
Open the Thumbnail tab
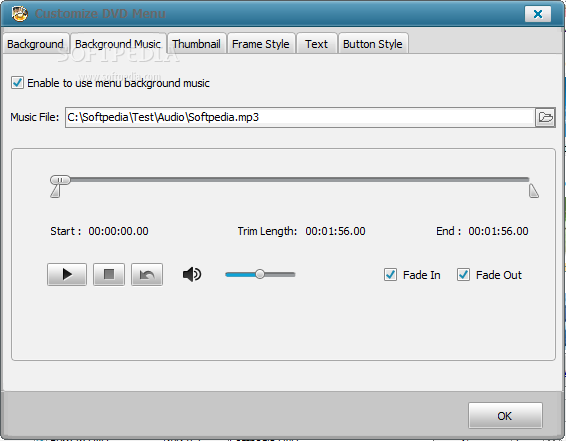196,44
